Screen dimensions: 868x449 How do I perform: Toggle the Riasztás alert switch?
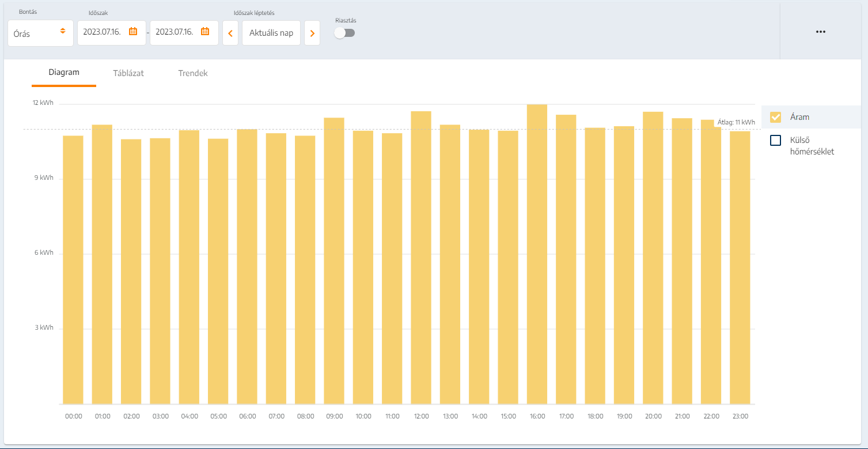pos(345,33)
